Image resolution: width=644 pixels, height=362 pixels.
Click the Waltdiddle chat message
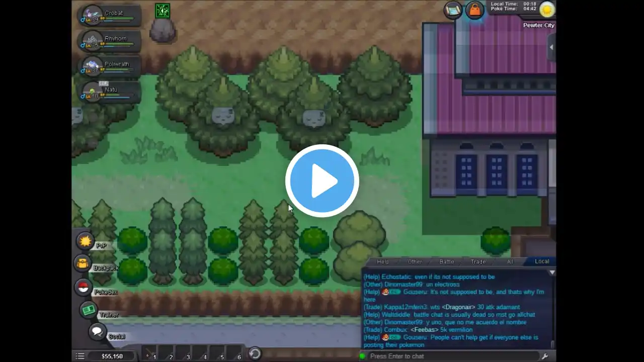pos(449,315)
